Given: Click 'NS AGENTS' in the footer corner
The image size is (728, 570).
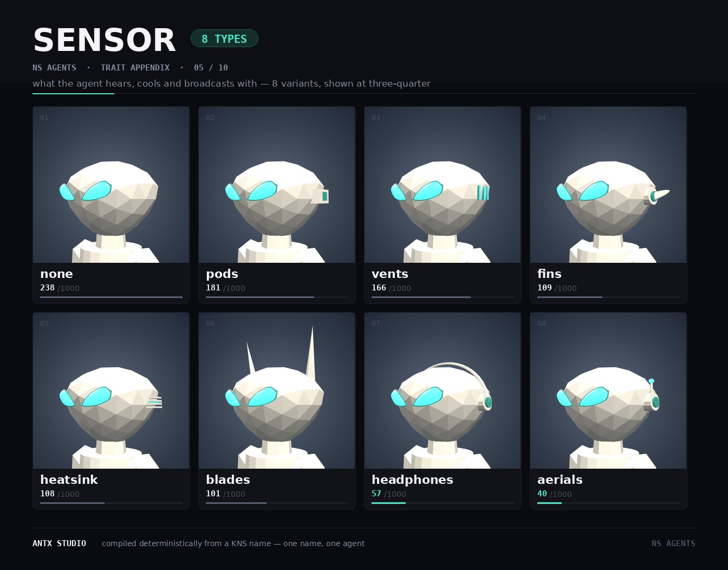Looking at the screenshot, I should click(673, 543).
